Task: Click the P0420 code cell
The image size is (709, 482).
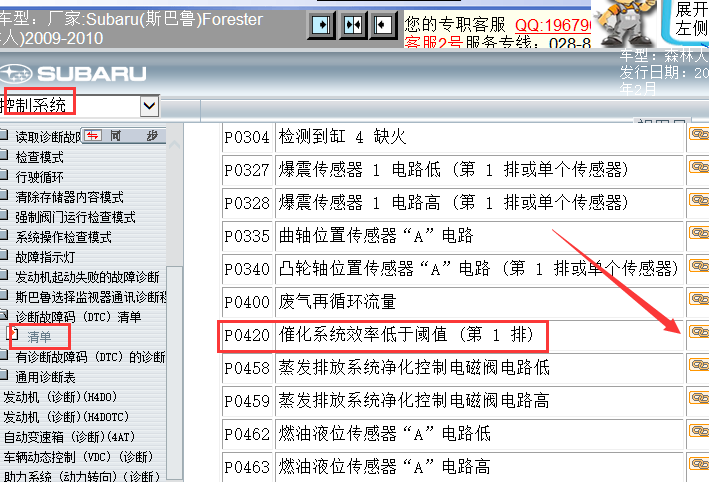Action: click(247, 336)
